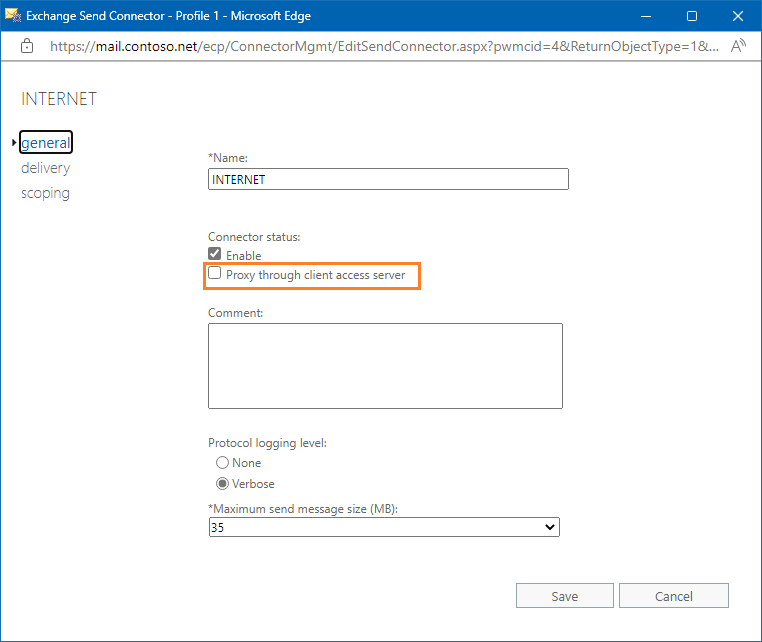Switch to the scoping tab
Viewport: 762px width, 642px height.
(45, 193)
